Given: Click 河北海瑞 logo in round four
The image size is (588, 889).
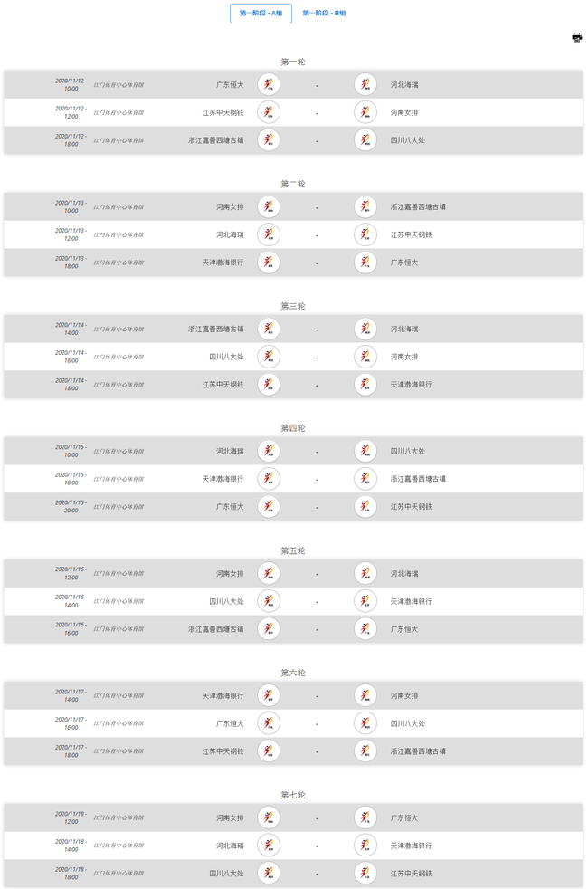Looking at the screenshot, I should 268,450.
